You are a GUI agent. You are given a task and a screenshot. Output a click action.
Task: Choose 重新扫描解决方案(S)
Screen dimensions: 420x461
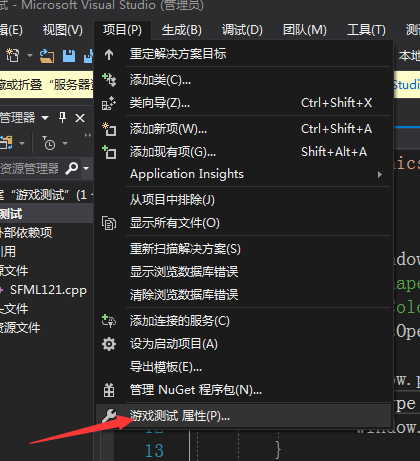[x=243, y=249]
